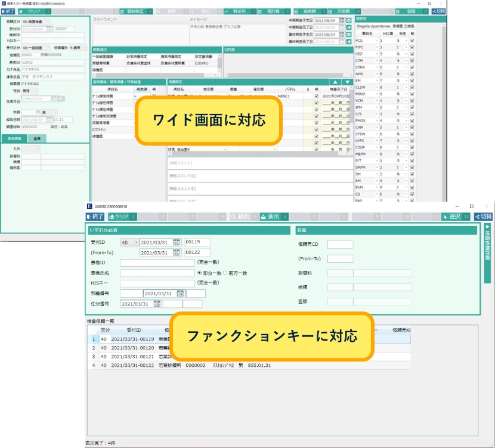Open the 受付ID dropdown showing 40
Screen dimensions: 495x448
(129, 243)
